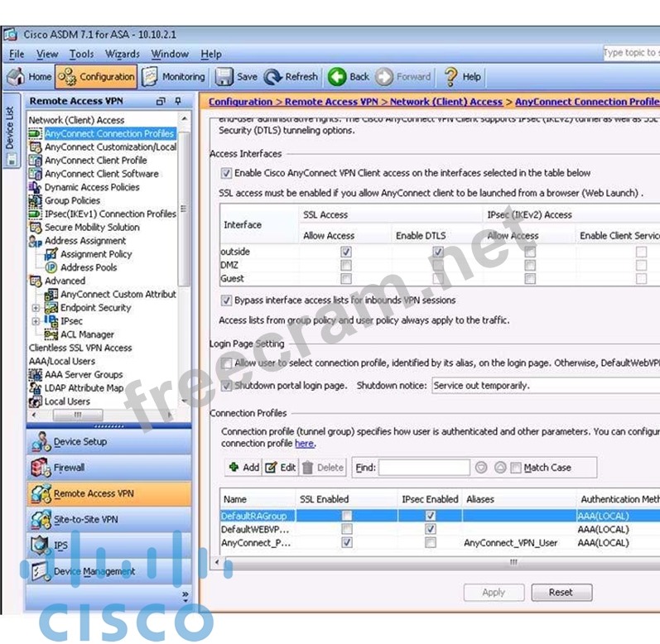Expand the Endpoint Security tree node
Image resolution: width=660 pixels, height=644 pixels.
click(36, 308)
